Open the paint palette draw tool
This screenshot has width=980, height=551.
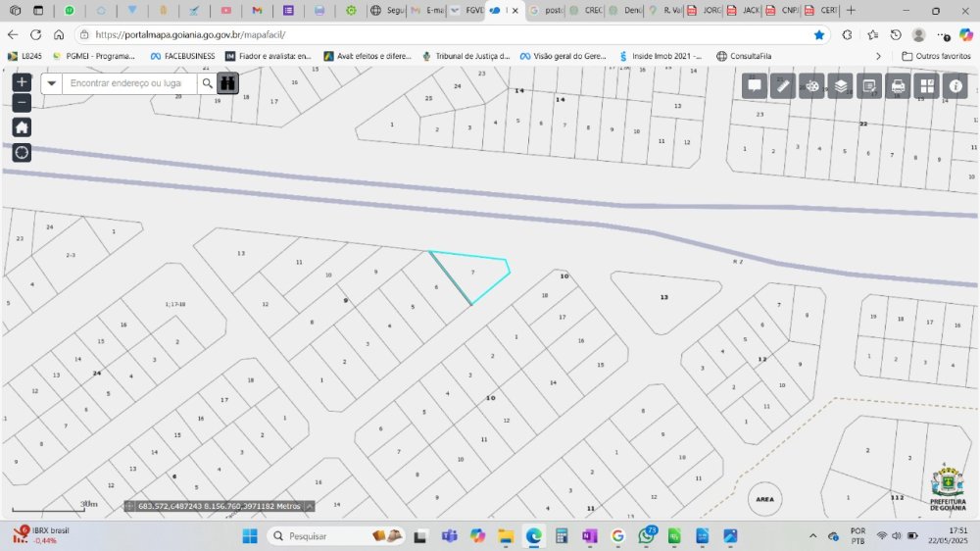[811, 86]
